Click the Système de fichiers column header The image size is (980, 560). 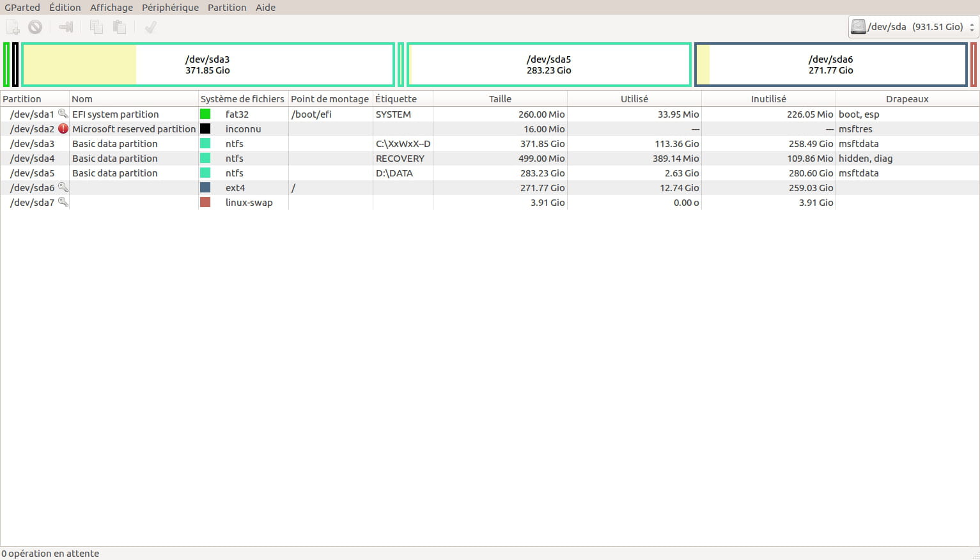click(x=242, y=99)
